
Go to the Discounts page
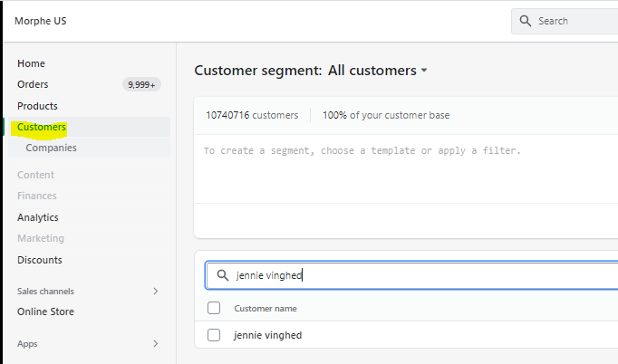point(40,260)
